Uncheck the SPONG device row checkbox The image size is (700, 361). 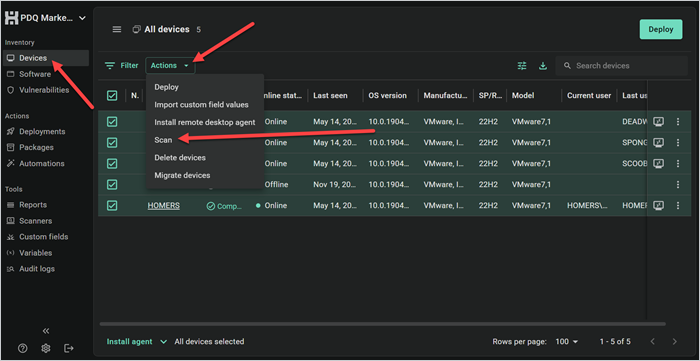112,143
